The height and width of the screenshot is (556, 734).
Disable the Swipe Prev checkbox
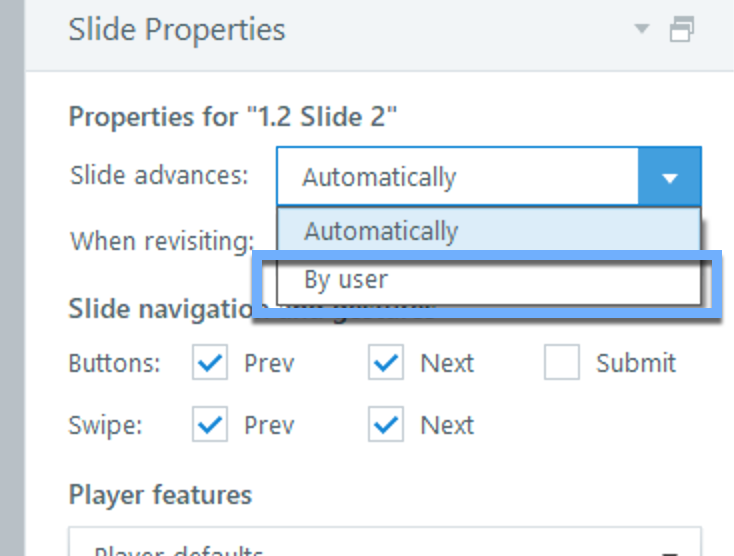point(210,425)
